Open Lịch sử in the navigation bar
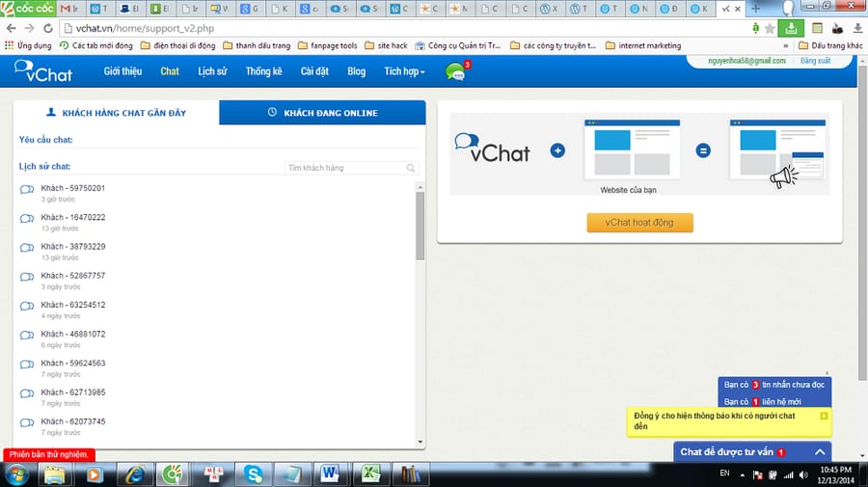 (212, 71)
